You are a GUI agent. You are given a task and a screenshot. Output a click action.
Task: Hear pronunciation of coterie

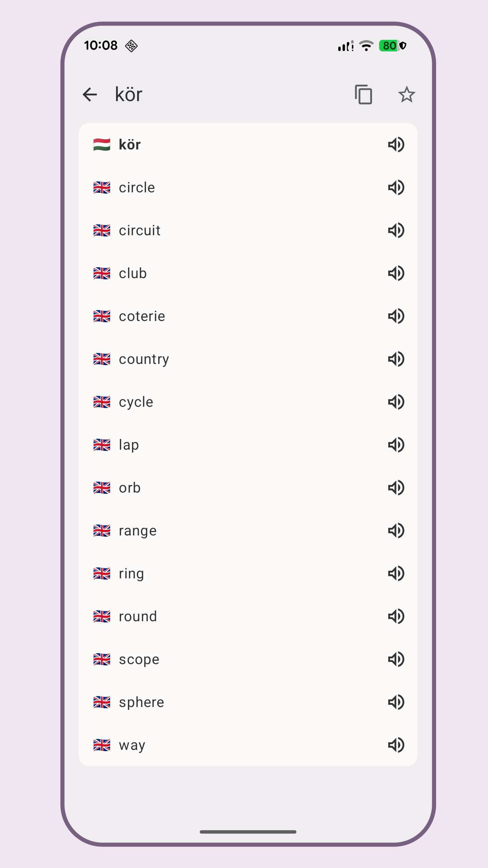click(396, 316)
